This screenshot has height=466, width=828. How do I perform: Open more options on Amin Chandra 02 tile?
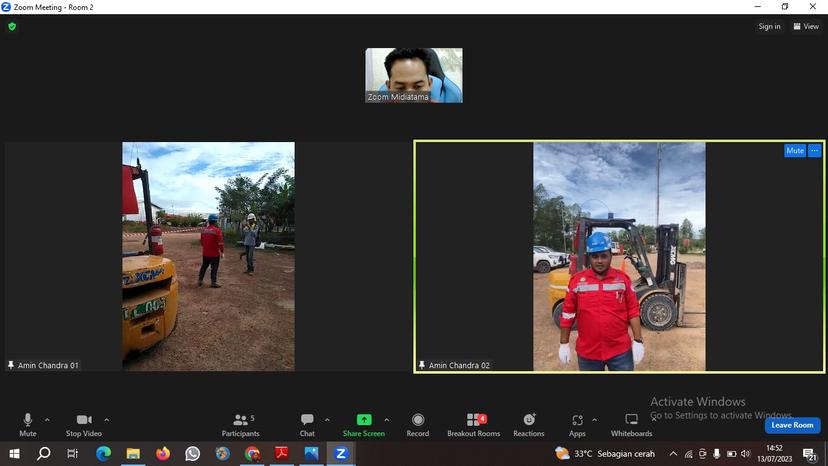814,151
